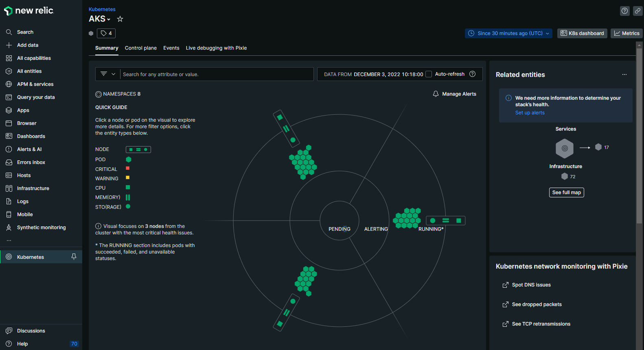Click attribute search input field
644x350 pixels.
click(217, 74)
